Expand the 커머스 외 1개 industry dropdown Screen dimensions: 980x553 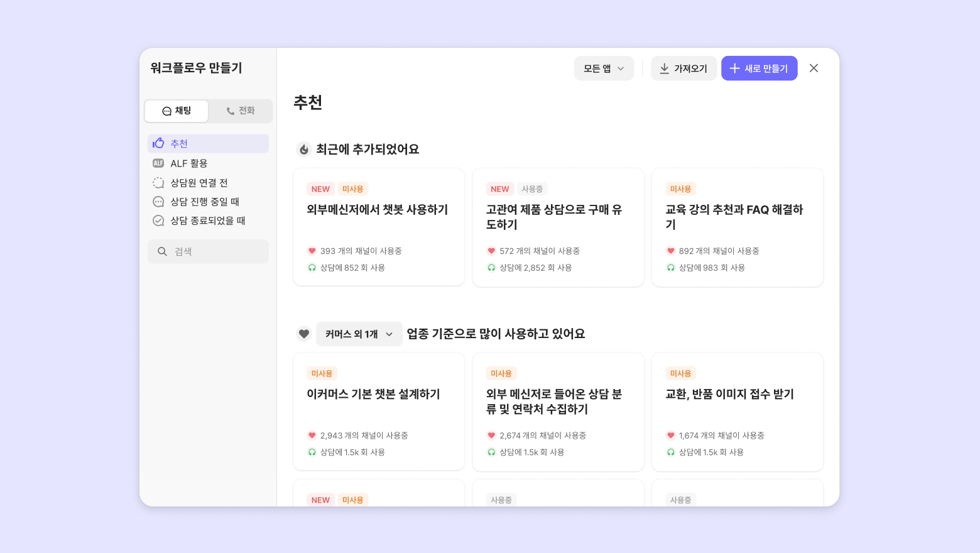(359, 334)
